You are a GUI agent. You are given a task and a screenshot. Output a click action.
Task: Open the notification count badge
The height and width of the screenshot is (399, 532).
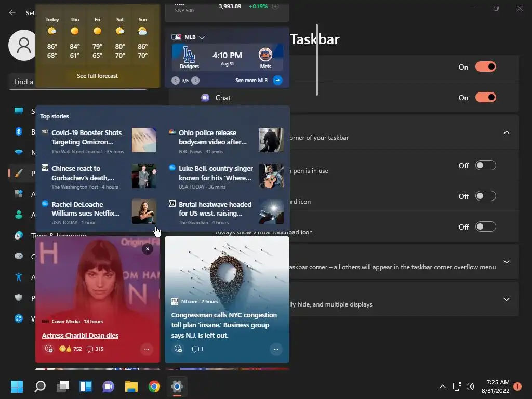pyautogui.click(x=517, y=387)
